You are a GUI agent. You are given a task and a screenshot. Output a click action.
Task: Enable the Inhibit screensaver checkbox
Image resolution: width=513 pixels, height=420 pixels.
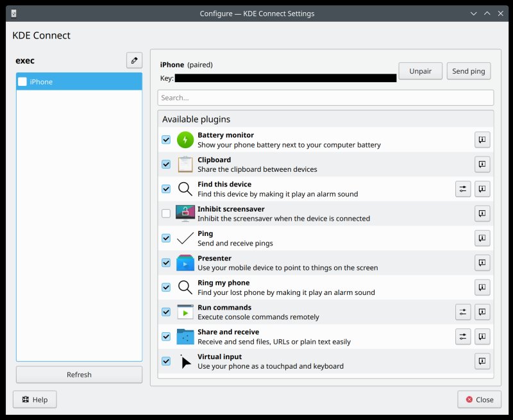click(x=166, y=214)
